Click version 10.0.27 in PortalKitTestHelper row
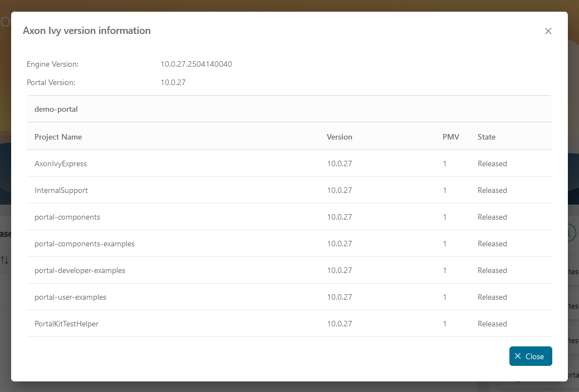 click(x=340, y=324)
